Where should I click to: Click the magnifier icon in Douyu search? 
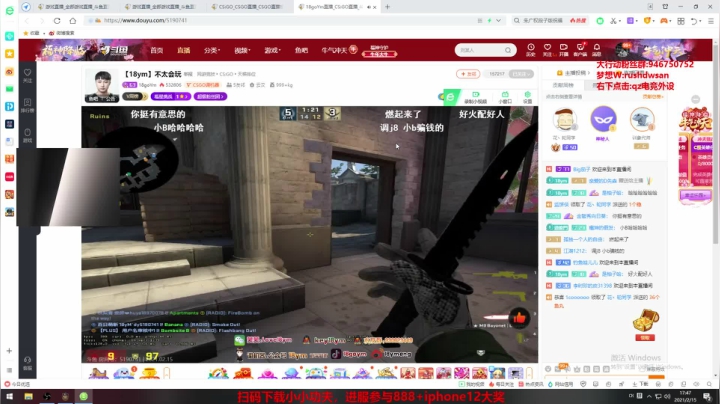(x=508, y=50)
